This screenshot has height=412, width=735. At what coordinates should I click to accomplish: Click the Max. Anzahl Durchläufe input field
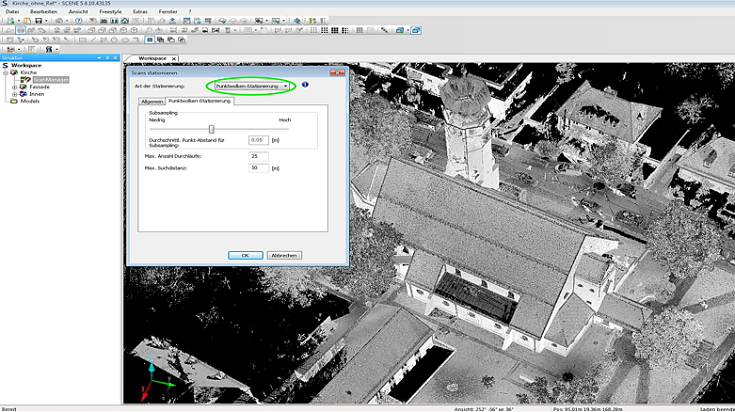[x=258, y=156]
